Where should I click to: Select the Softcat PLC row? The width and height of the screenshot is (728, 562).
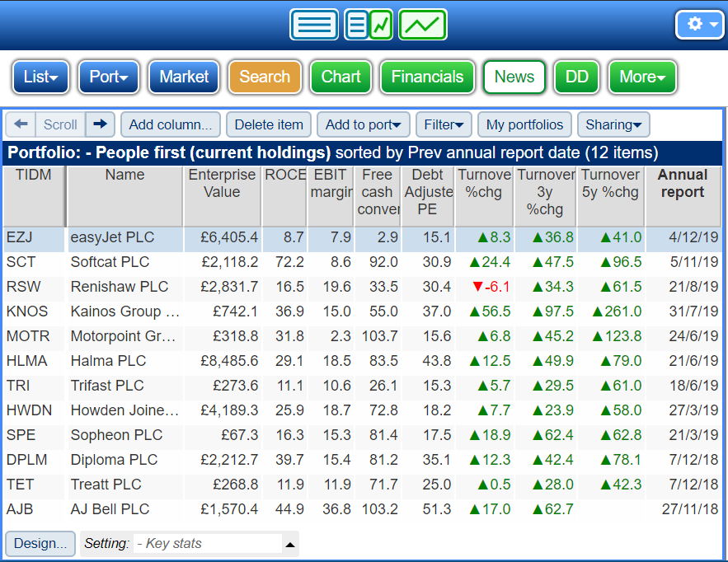(362, 262)
